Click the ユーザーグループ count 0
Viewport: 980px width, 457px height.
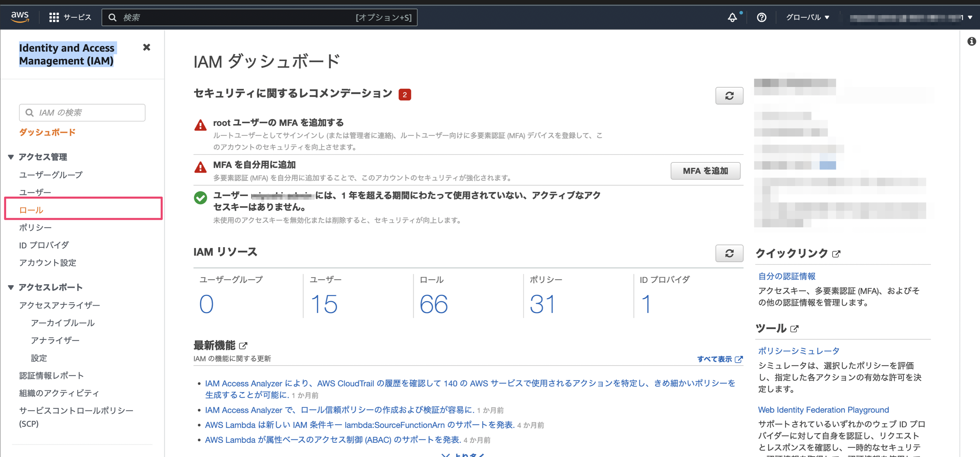pos(206,304)
